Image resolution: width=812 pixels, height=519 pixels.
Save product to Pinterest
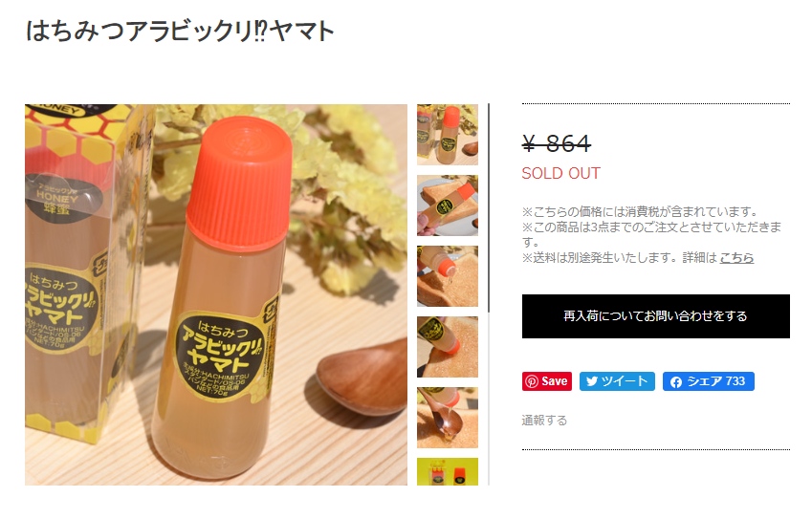point(547,381)
